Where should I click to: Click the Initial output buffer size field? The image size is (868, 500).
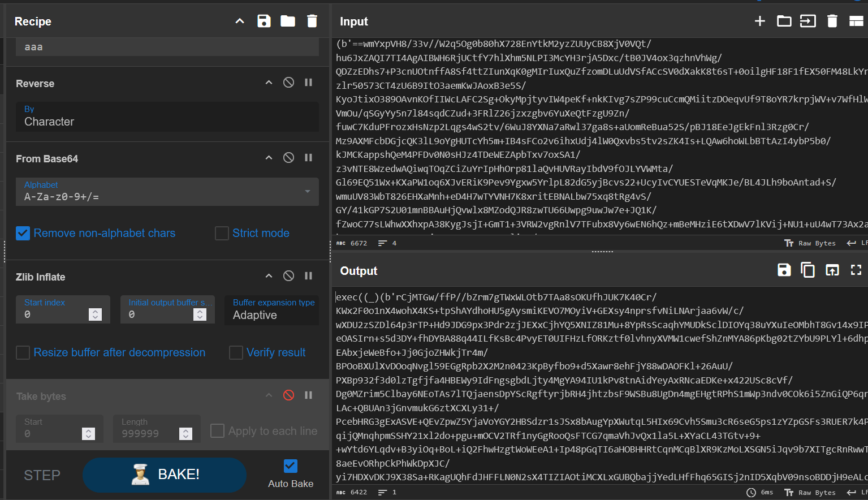coord(167,310)
